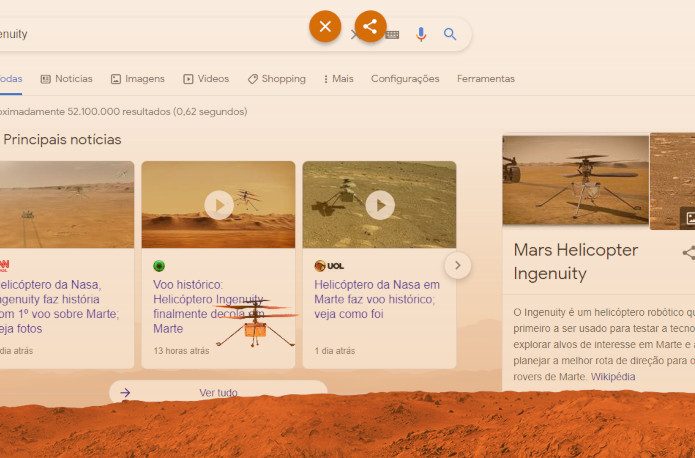This screenshot has width=695, height=458.
Task: Open Ferramentas
Action: (x=486, y=79)
